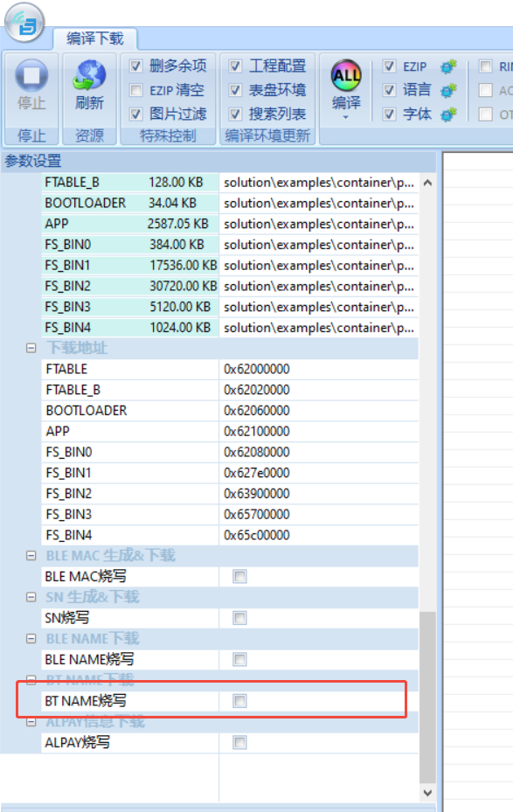Toggle the 搜索列表 checkbox
513x812 pixels.
(235, 114)
